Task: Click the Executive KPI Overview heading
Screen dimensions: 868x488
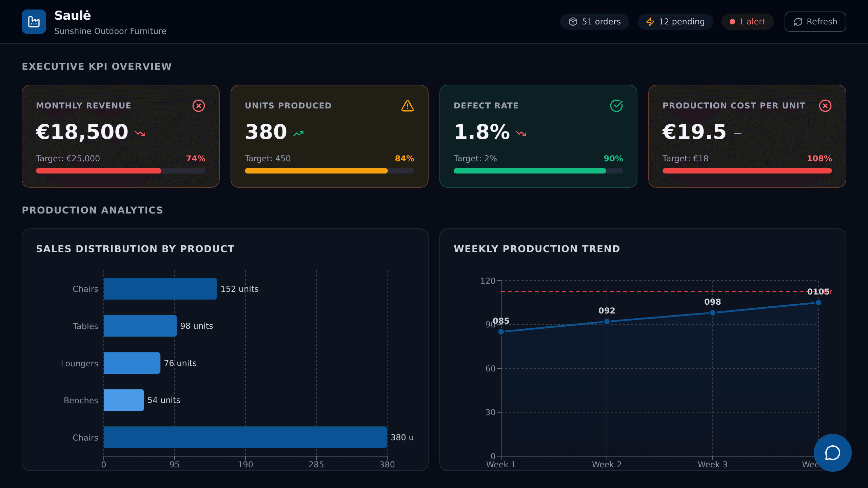Action: click(x=97, y=66)
